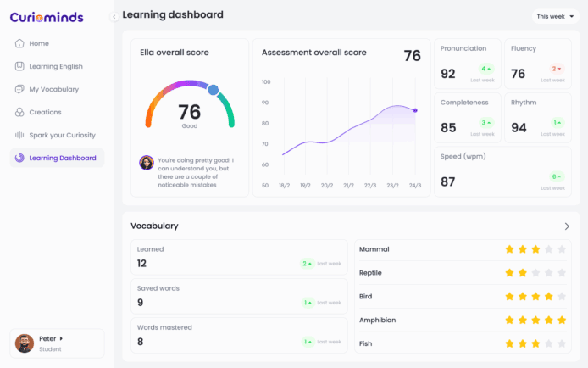The image size is (588, 368).
Task: Open the This week dropdown
Action: click(x=555, y=16)
